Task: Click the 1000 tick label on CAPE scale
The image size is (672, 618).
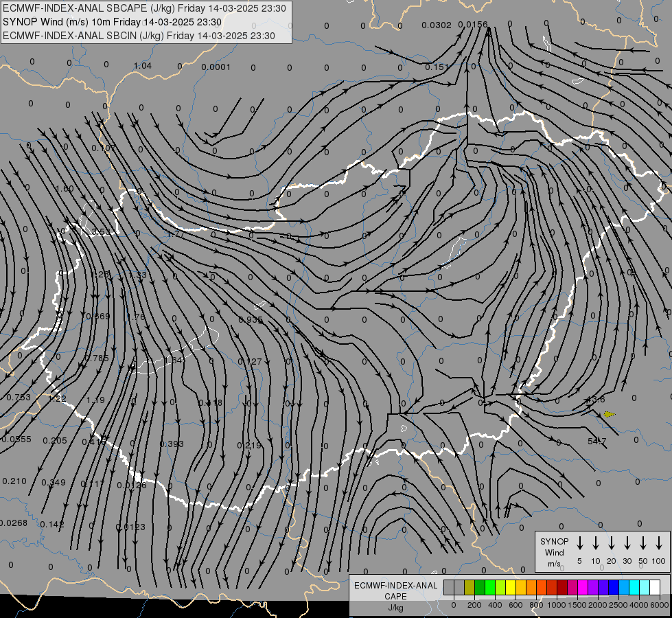Action: pos(556,605)
